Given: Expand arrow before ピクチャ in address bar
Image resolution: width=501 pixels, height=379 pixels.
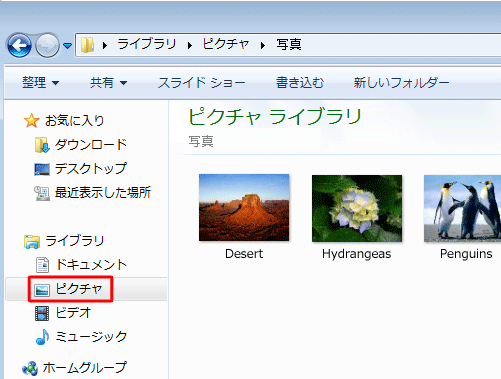Looking at the screenshot, I should tap(190, 45).
